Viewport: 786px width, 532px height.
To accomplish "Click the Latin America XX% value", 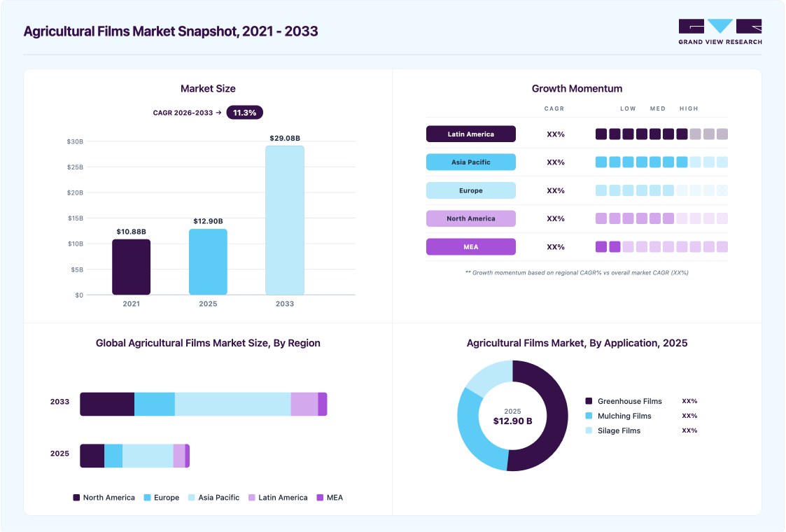I will (556, 134).
